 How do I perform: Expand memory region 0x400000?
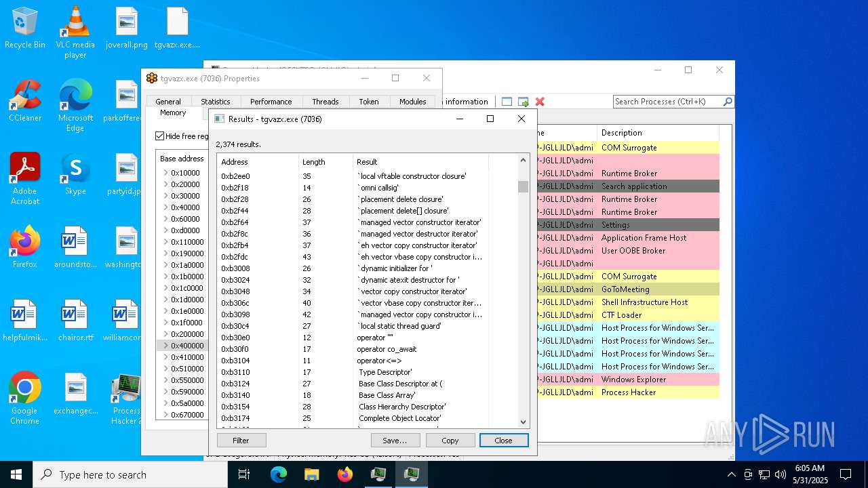(165, 346)
